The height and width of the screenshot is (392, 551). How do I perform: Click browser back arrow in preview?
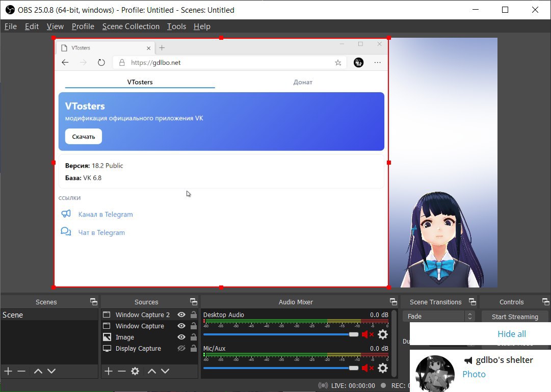pos(65,63)
